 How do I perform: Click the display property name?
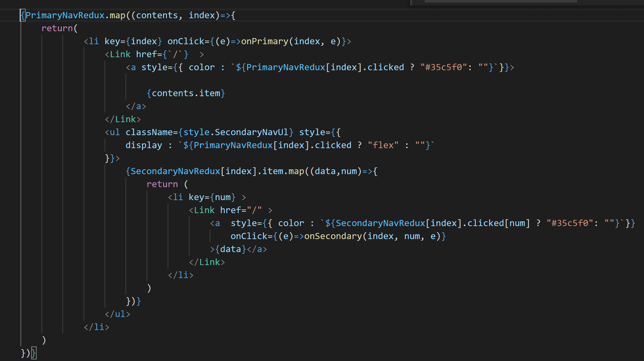(x=144, y=145)
